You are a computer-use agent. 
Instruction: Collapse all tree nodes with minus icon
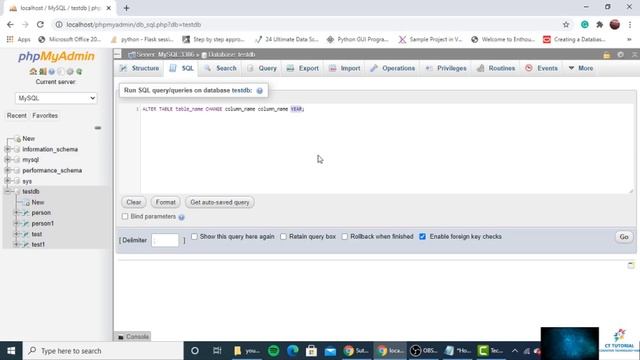click(x=98, y=128)
